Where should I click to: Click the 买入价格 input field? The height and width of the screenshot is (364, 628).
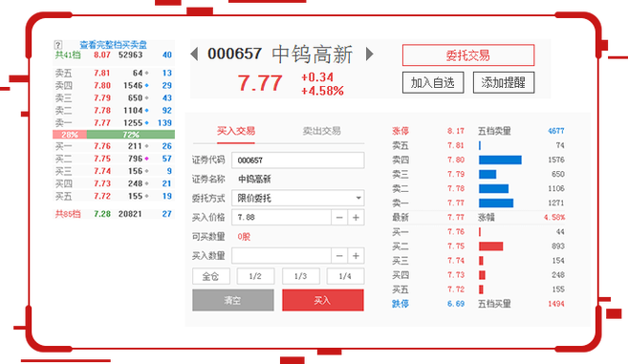tap(282, 218)
